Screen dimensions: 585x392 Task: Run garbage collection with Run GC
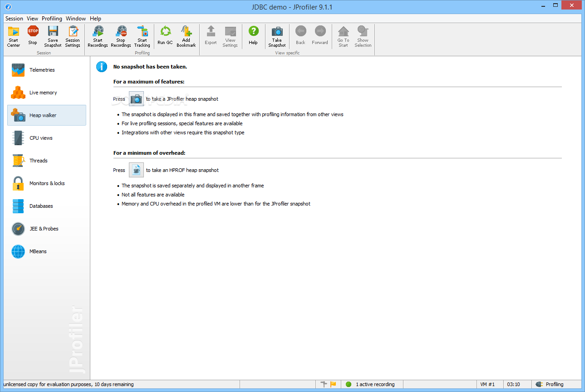click(165, 36)
